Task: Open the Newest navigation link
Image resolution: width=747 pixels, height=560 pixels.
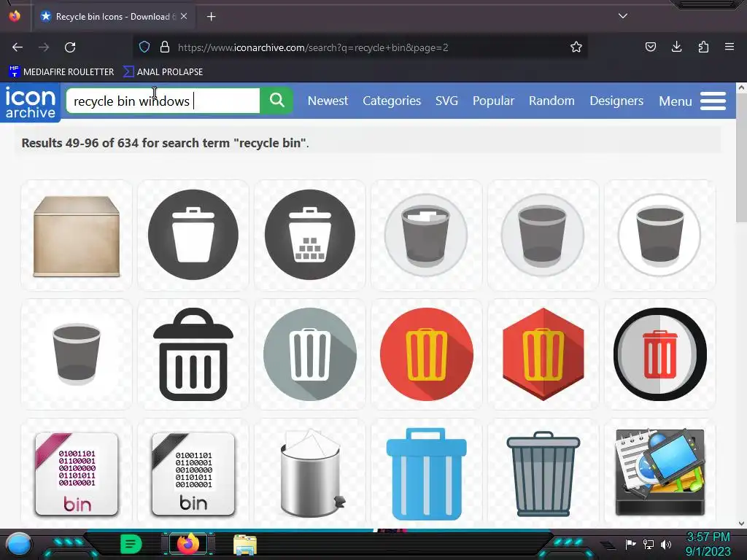Action: [328, 101]
